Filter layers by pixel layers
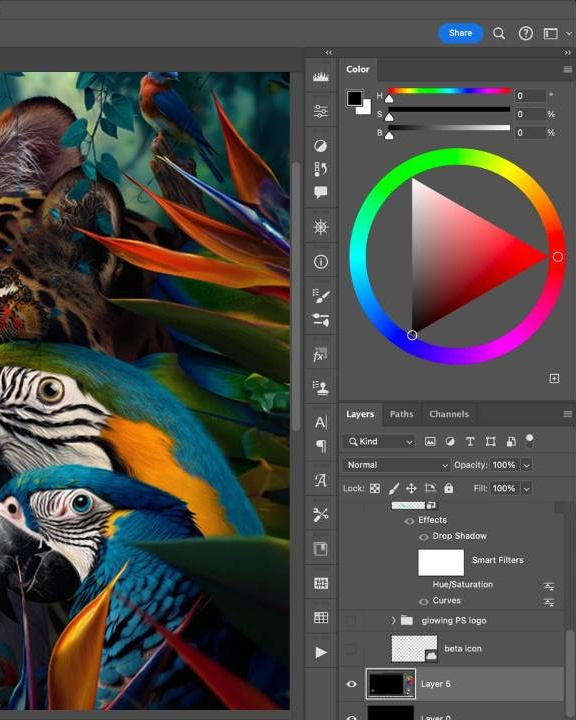 tap(430, 442)
